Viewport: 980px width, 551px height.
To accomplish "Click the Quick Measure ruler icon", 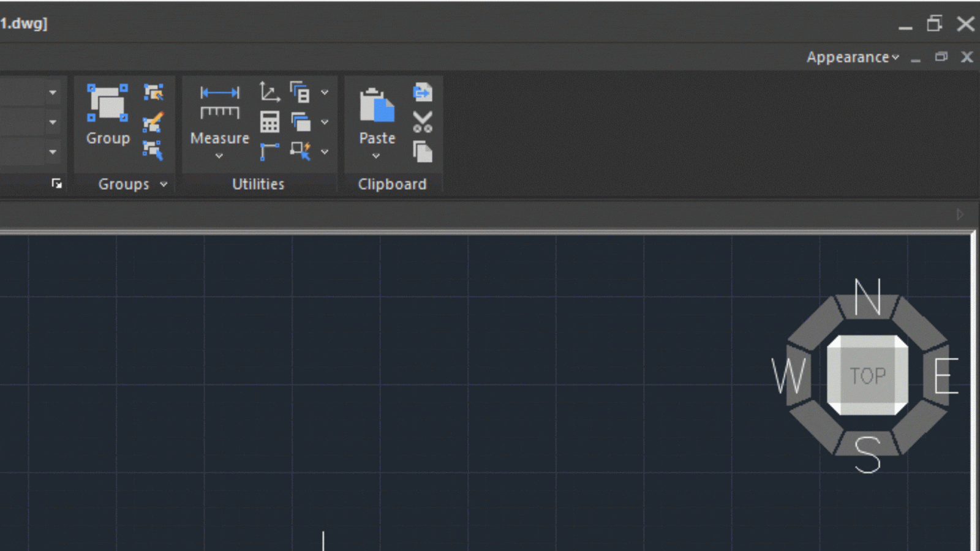I will pyautogui.click(x=221, y=112).
